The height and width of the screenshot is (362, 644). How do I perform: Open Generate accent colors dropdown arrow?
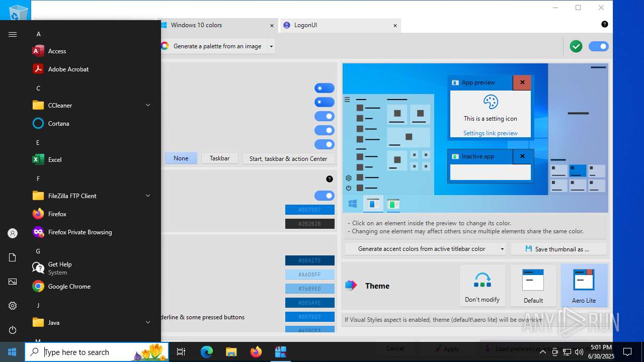[x=502, y=249]
